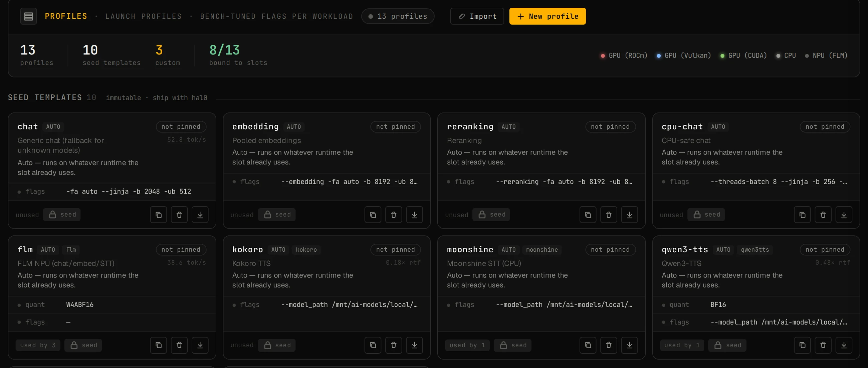The height and width of the screenshot is (368, 868).
Task: Delete the kokoro profile
Action: [394, 345]
